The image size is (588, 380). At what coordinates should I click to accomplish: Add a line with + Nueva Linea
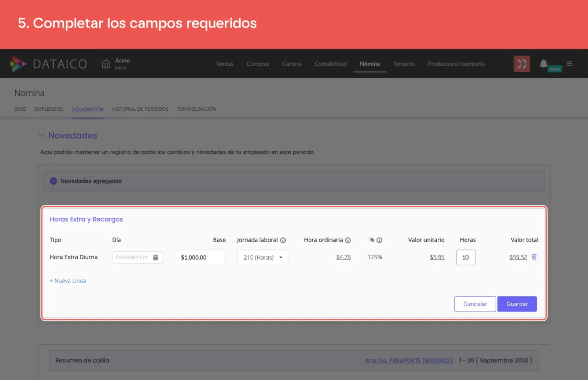pyautogui.click(x=68, y=281)
